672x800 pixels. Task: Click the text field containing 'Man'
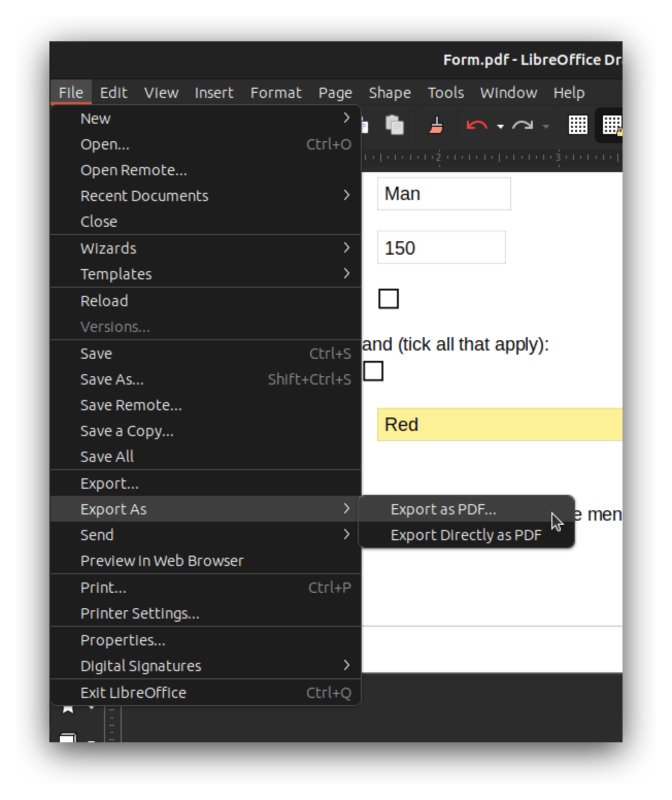444,194
